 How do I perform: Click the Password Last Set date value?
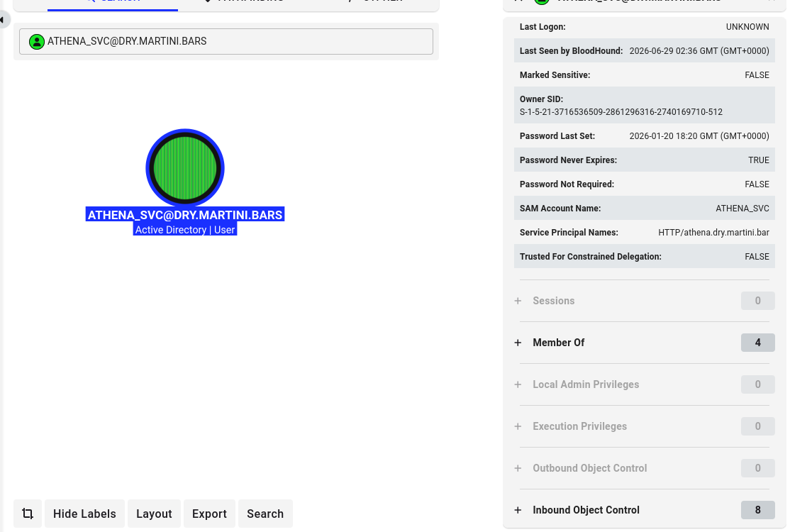[x=699, y=136]
